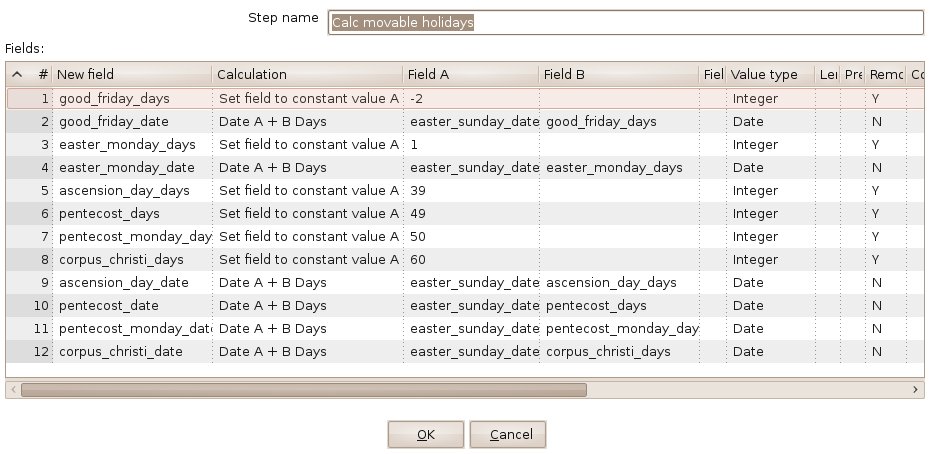Select the pentecost_monday_date cell
This screenshot has width=930, height=454.
tap(132, 329)
